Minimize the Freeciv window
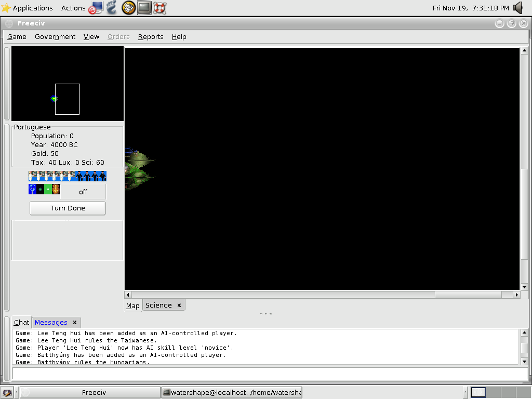Screen dimensions: 532x399 [499, 23]
